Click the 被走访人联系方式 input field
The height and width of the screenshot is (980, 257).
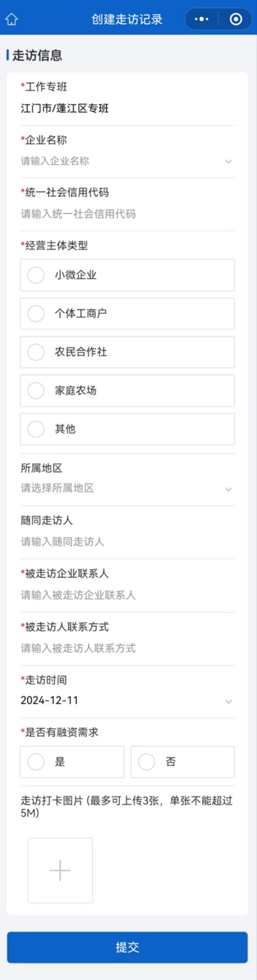click(127, 648)
